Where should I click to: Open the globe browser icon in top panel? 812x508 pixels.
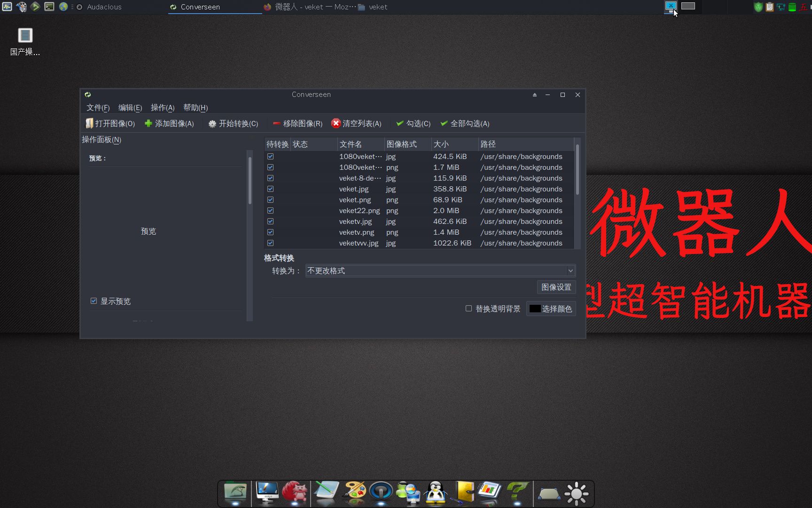63,7
